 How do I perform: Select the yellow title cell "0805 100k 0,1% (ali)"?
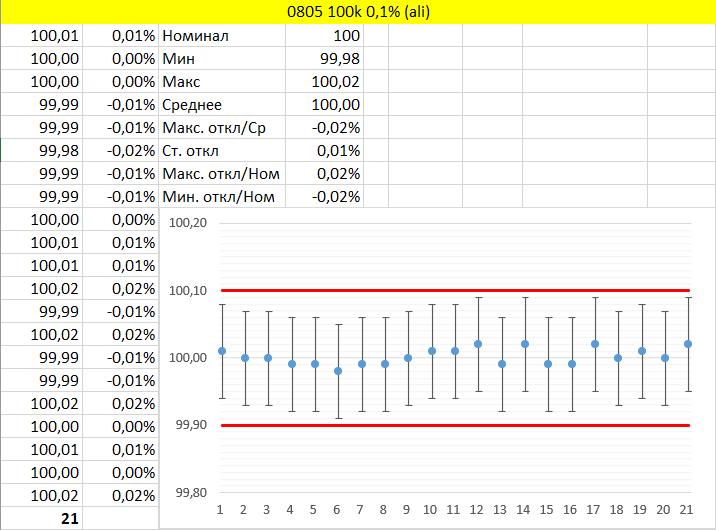(x=358, y=12)
